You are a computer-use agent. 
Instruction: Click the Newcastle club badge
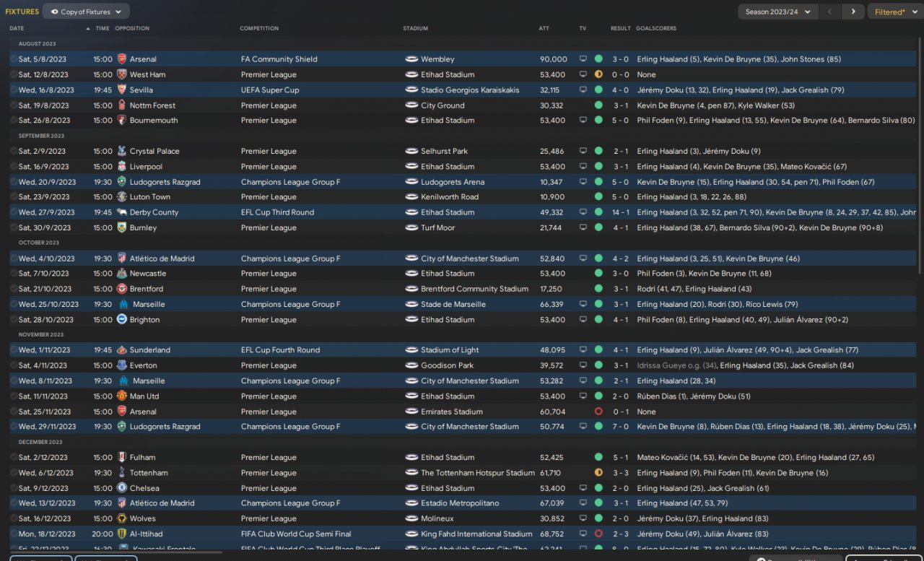click(122, 274)
